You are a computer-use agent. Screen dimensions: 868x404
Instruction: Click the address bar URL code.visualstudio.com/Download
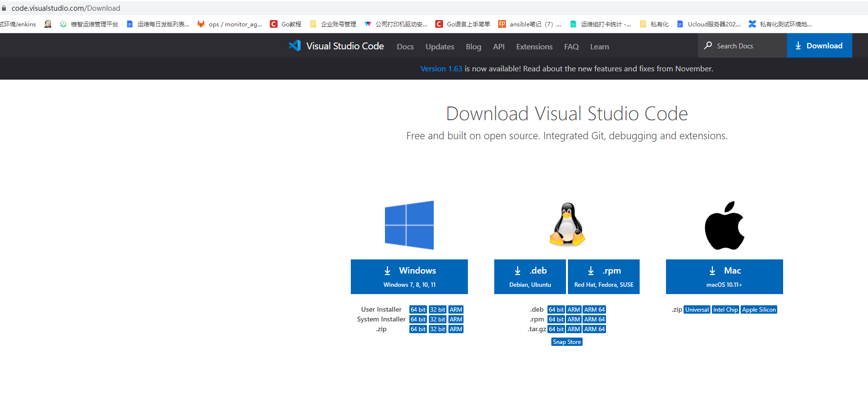[66, 8]
